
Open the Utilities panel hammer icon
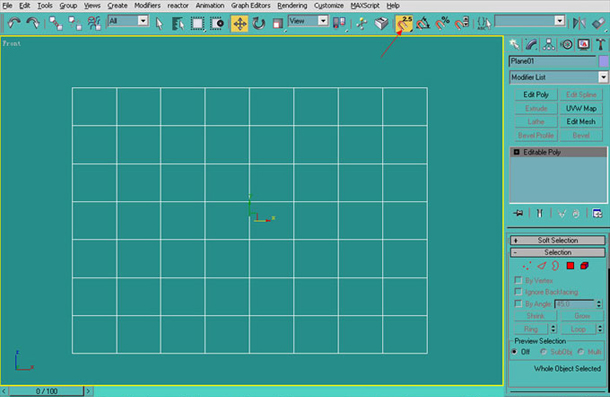coord(600,44)
